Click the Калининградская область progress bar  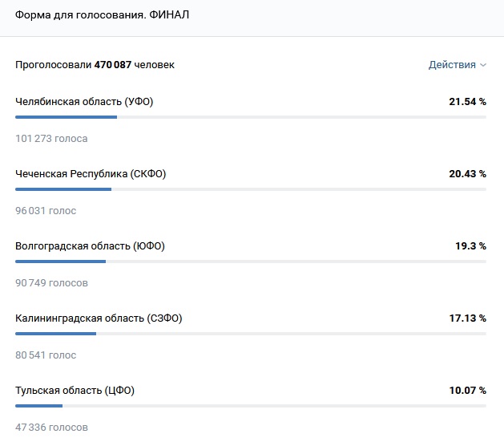click(250, 334)
